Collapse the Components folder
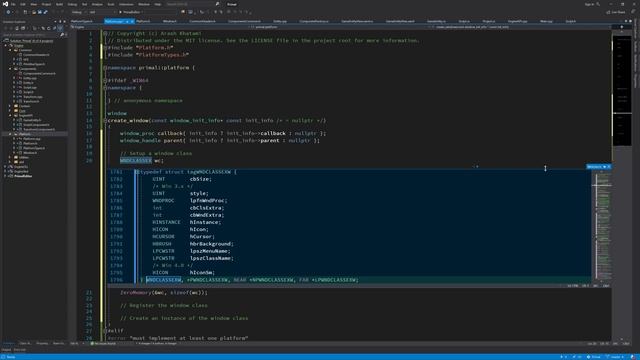 point(10,69)
